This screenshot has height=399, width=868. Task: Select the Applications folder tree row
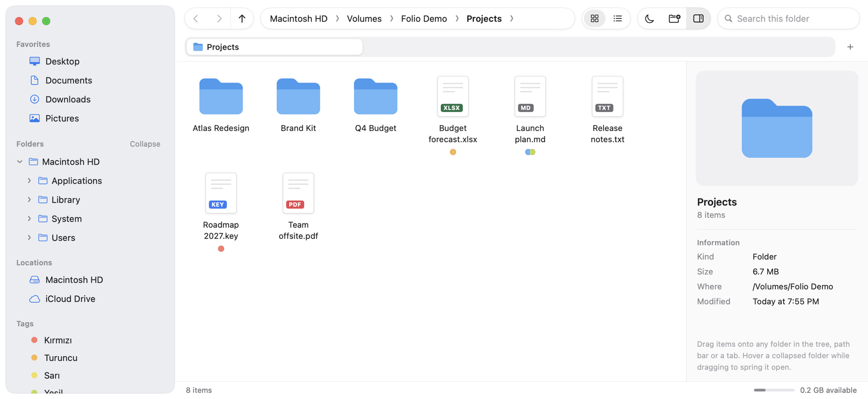point(90,180)
